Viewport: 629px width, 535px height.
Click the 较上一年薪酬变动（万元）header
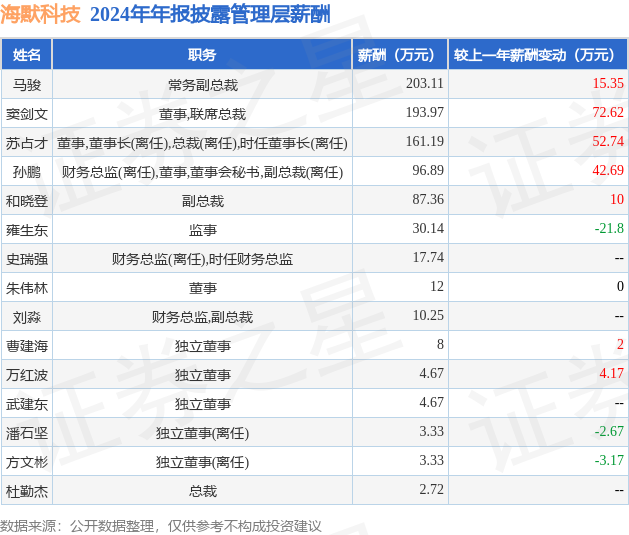tap(538, 55)
